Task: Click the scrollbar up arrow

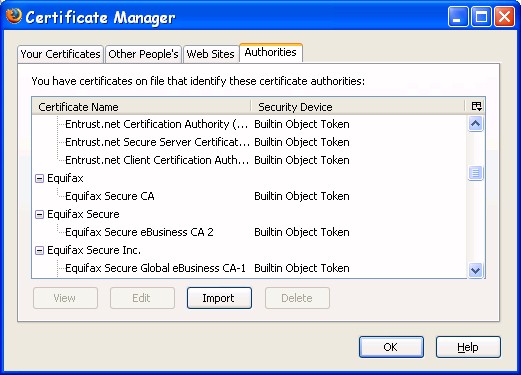Action: [x=475, y=124]
